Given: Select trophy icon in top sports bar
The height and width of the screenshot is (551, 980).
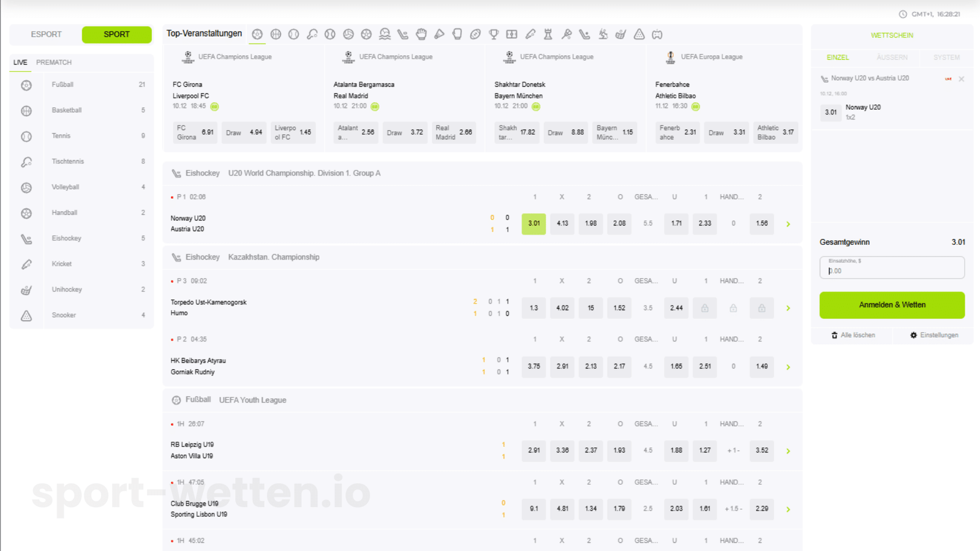Looking at the screenshot, I should [494, 34].
